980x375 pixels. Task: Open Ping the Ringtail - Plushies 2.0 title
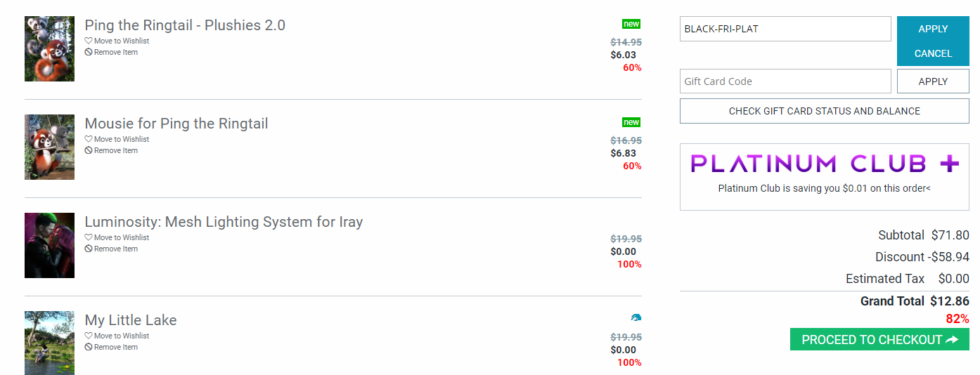(x=185, y=25)
